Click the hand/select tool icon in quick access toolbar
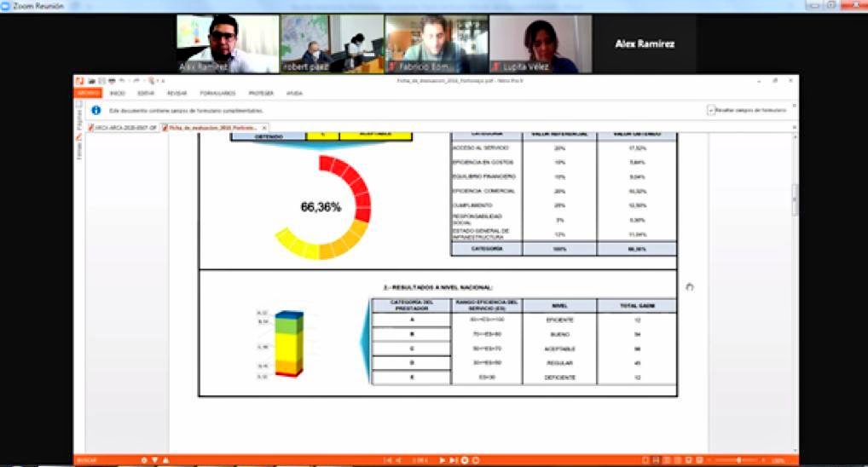The width and height of the screenshot is (868, 467). tap(152, 81)
